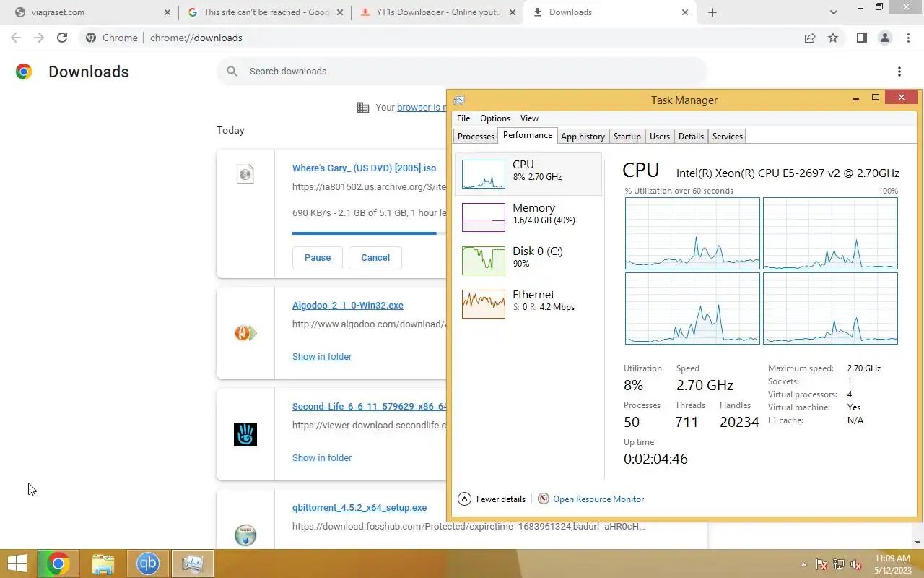The width and height of the screenshot is (924, 578).
Task: Click the managed browser building icon
Action: [x=363, y=108]
